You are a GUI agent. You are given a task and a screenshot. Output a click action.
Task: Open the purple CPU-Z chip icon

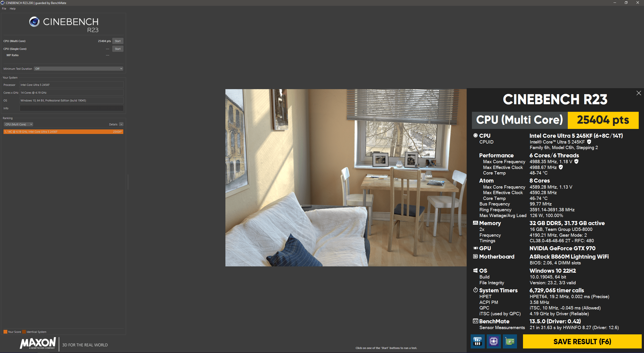point(494,341)
